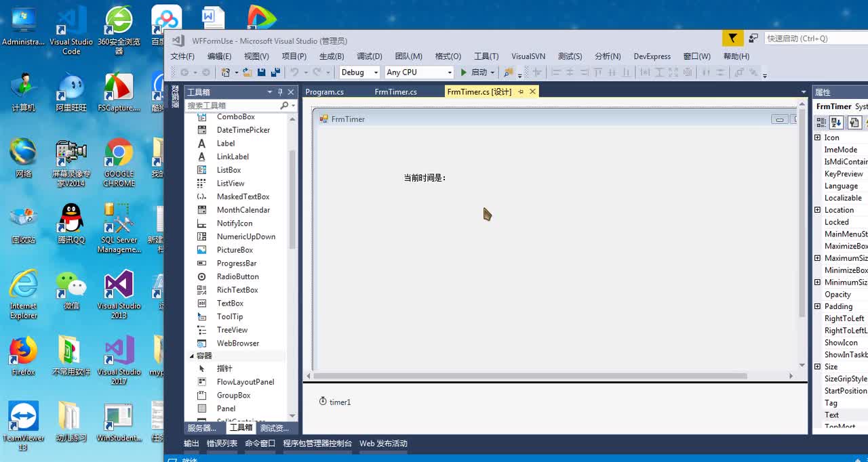
Task: Pick the GroupBox container icon
Action: pos(201,396)
